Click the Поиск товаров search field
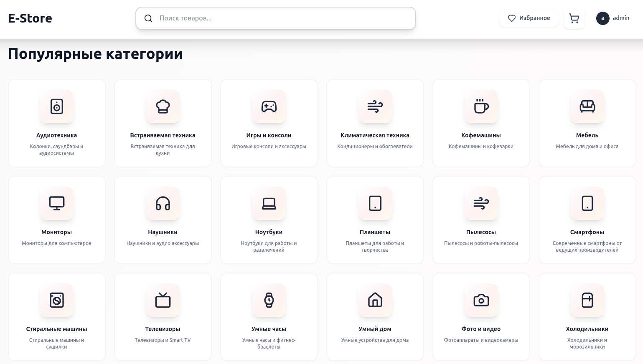Image resolution: width=643 pixels, height=364 pixels. tap(276, 18)
